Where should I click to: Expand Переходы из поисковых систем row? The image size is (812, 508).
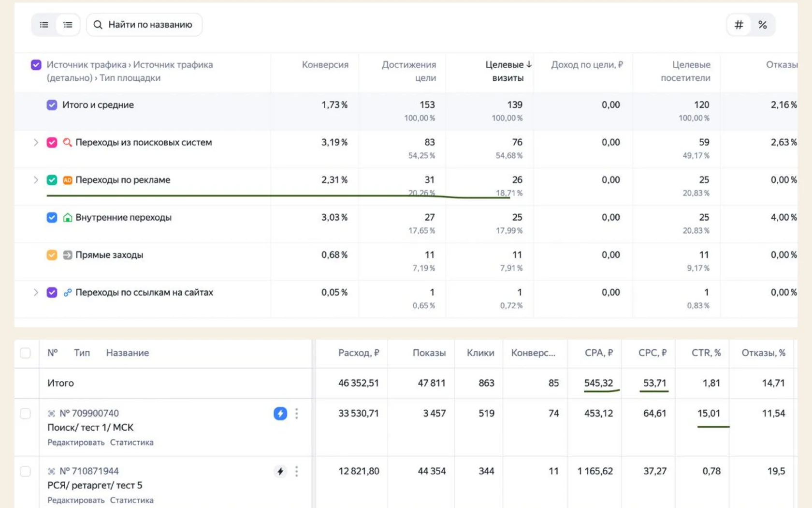pos(35,142)
